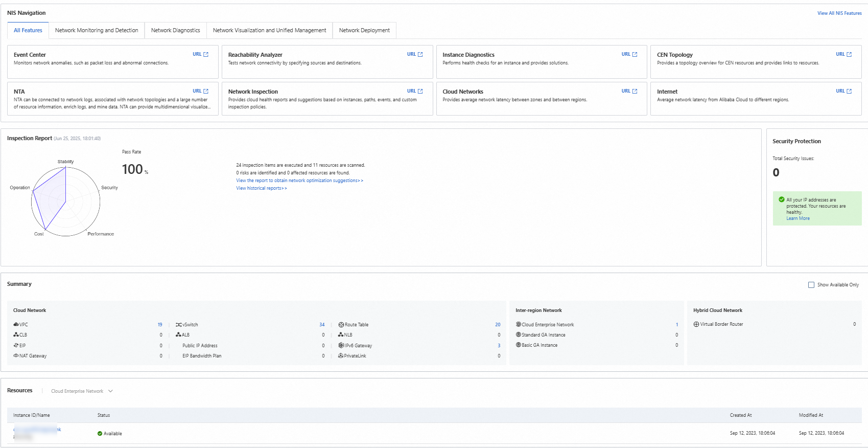Expand the Cloud Enterprise Network resources dropdown
This screenshot has width=868, height=448.
(x=82, y=391)
